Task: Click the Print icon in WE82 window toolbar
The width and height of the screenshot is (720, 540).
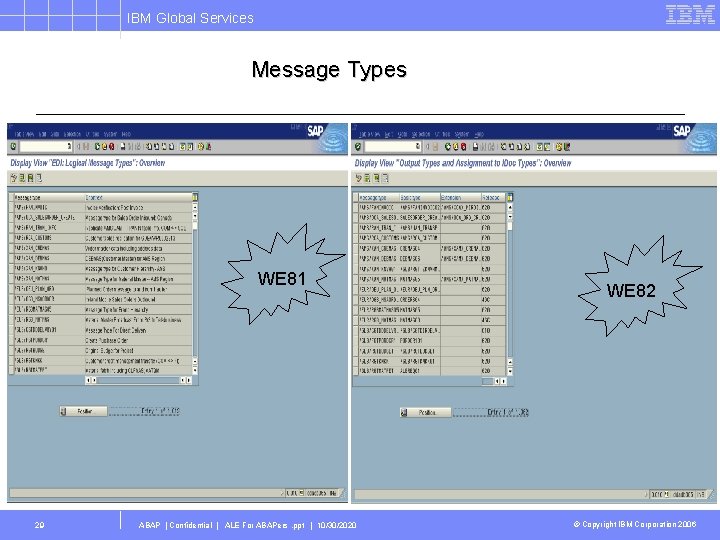Action: pos(475,146)
